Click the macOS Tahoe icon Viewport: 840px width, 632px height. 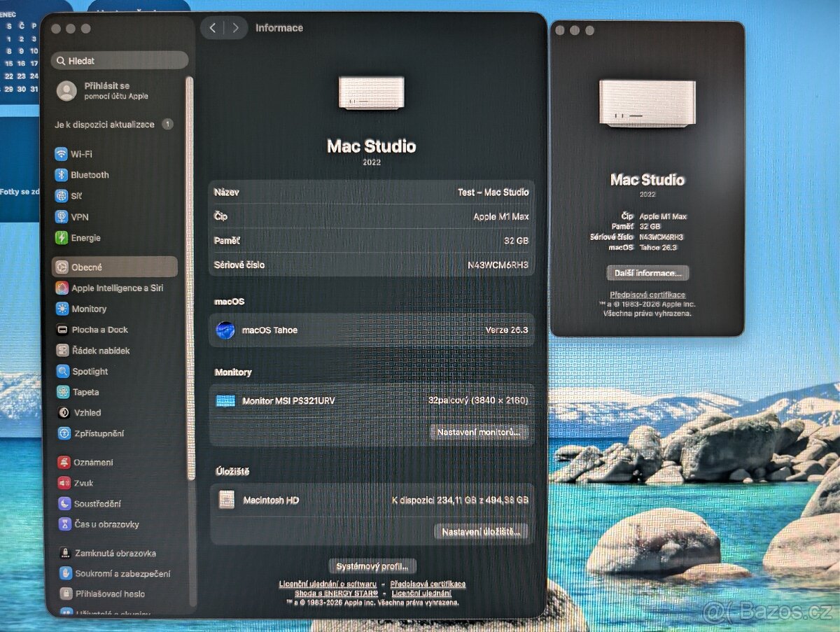[x=225, y=330]
